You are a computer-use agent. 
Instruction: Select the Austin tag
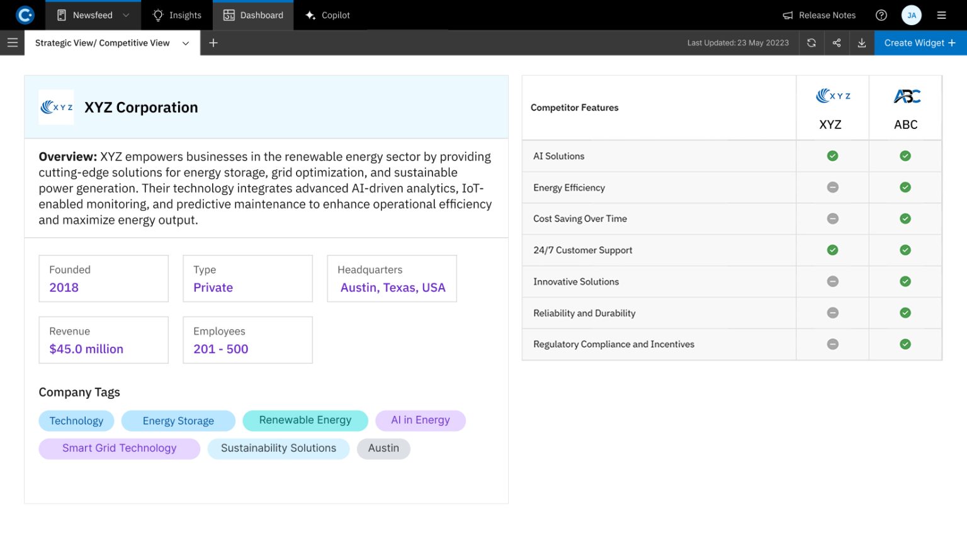pos(383,449)
